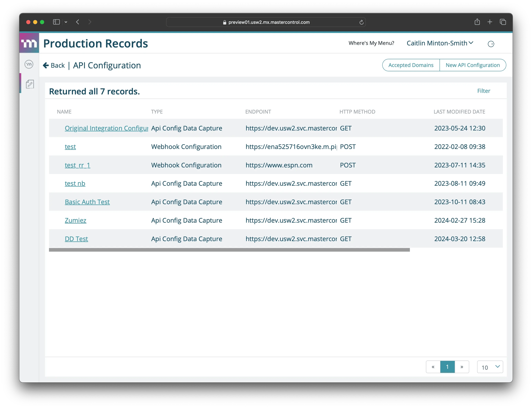Select page 1 in pagination
Viewport: 532px width, 408px height.
(x=447, y=367)
